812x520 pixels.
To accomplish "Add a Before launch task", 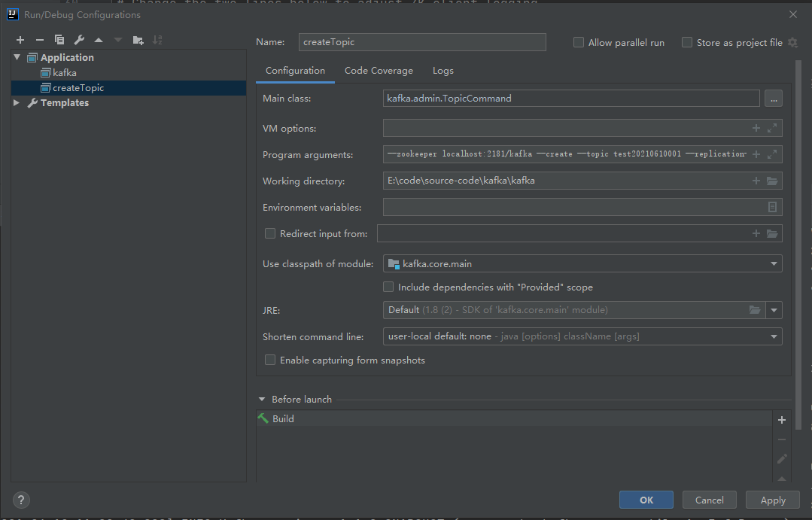I will point(782,420).
